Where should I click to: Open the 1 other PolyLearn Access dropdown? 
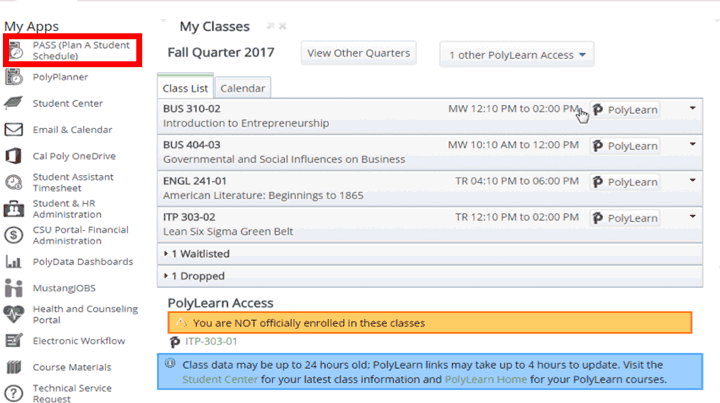coord(517,55)
